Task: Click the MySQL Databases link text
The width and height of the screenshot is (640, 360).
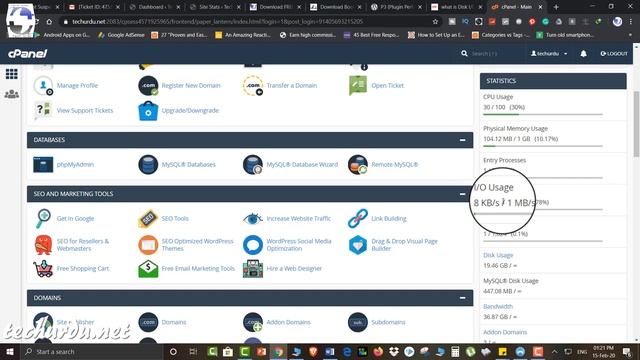Action: pos(189,164)
